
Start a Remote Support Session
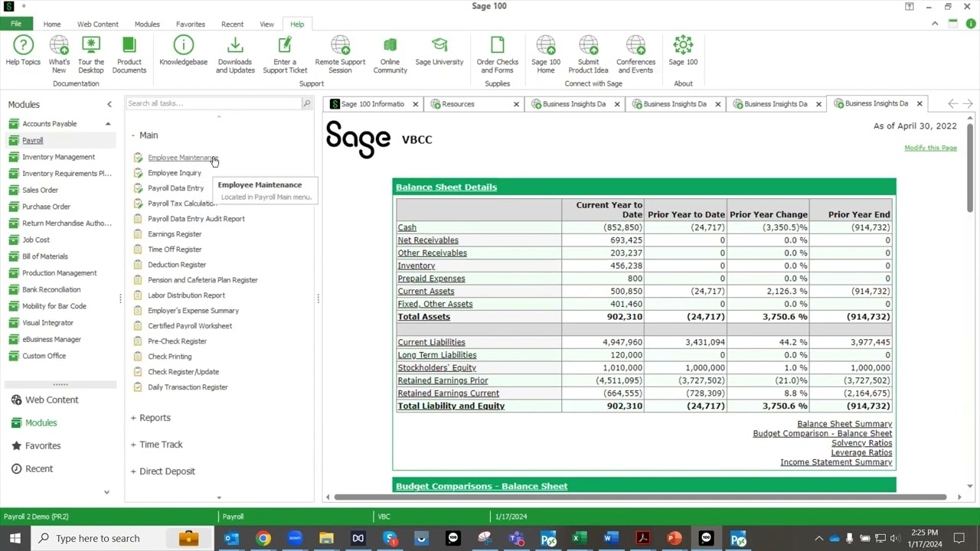[340, 54]
